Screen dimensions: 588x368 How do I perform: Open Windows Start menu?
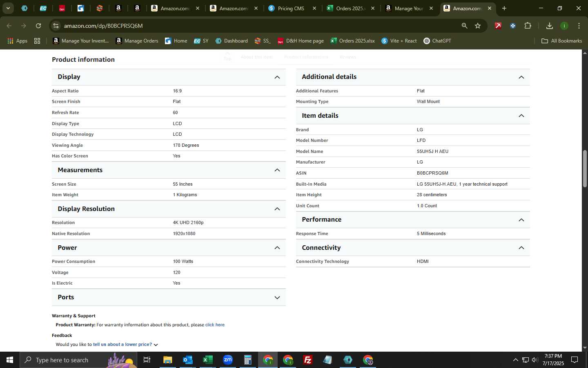[x=10, y=360]
